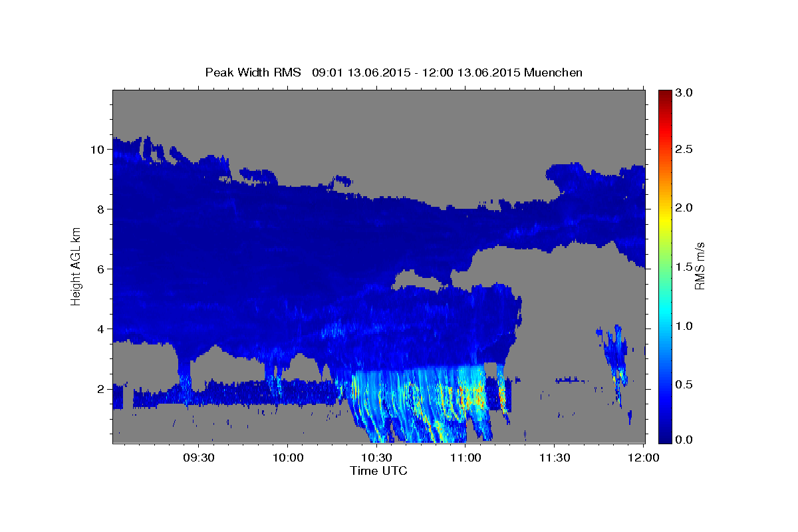Viewport: 798px width, 532px height.
Task: Click the colorbar value 1.5
Action: pos(685,267)
